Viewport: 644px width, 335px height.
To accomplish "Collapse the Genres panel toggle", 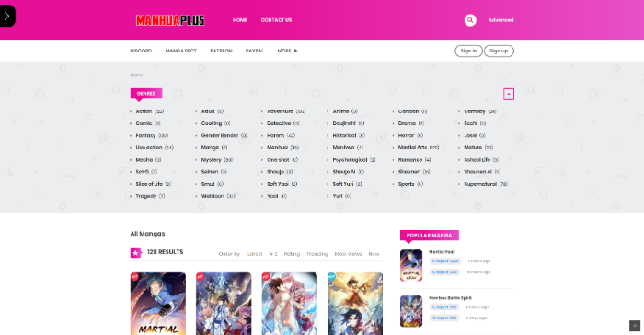I will click(x=509, y=94).
